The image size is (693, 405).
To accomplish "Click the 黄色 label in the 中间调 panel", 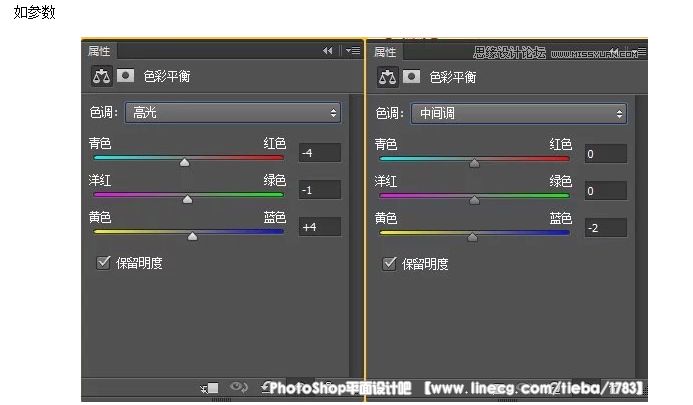I will click(385, 218).
